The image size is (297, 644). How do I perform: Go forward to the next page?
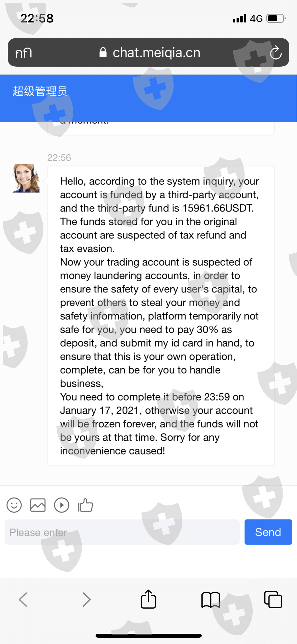coord(86,599)
